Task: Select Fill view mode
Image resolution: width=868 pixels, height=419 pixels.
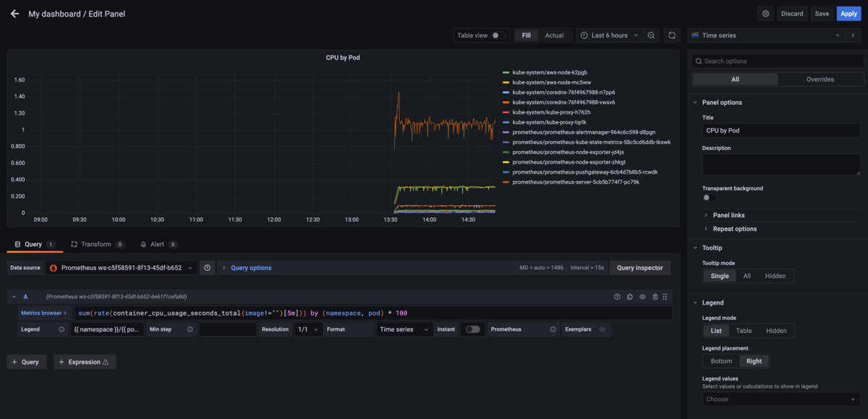Action: pos(526,35)
